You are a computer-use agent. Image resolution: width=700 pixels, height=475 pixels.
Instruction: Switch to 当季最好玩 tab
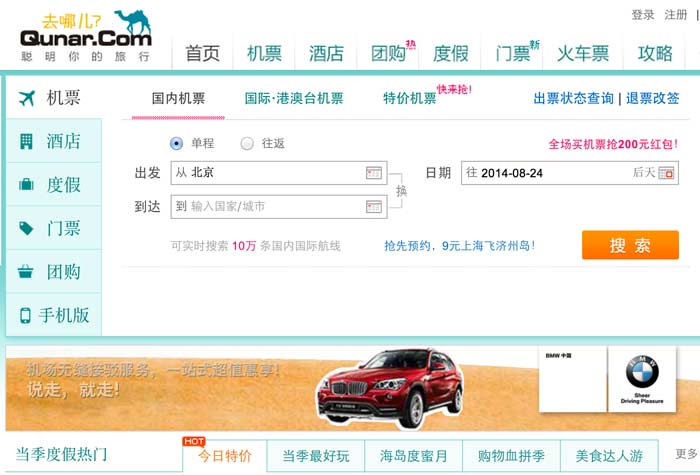(316, 456)
